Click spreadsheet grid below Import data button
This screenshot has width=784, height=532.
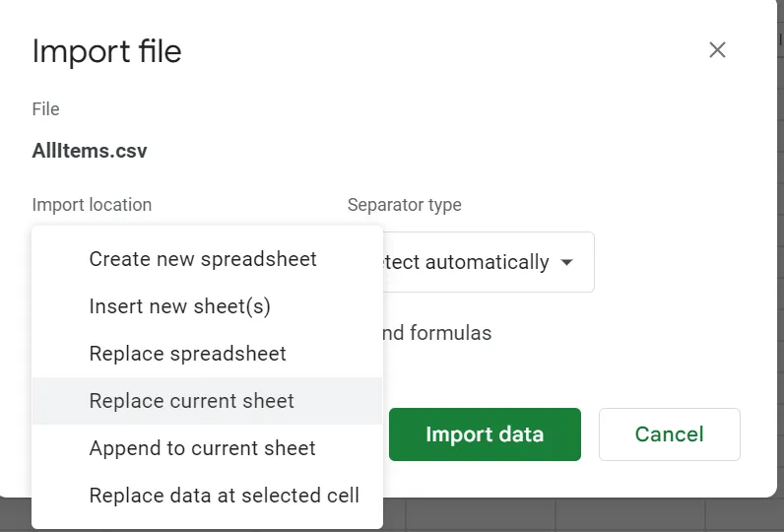click(x=483, y=515)
